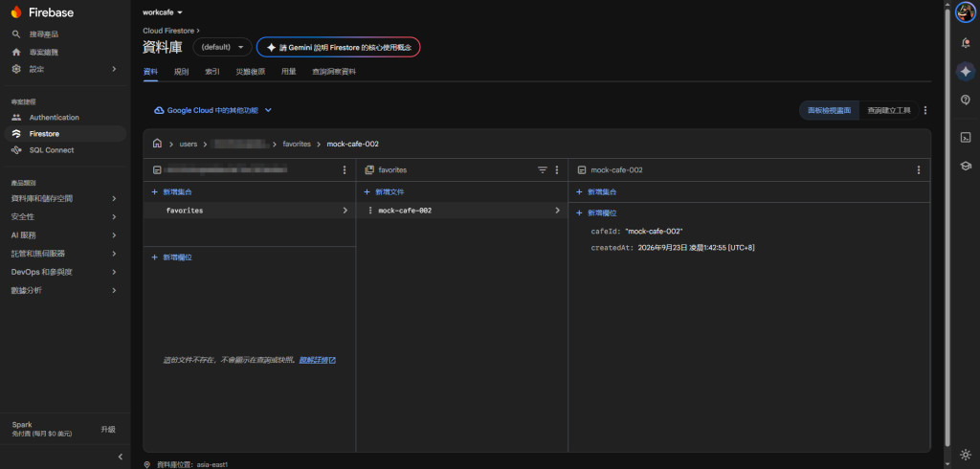The width and height of the screenshot is (980, 469).
Task: Open the Gemini sparkle assistant icon
Action: pyautogui.click(x=965, y=71)
